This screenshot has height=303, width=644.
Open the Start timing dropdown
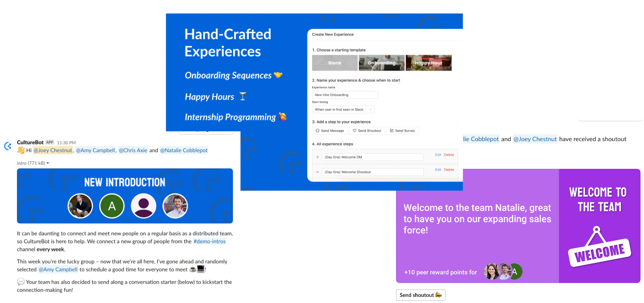point(343,109)
